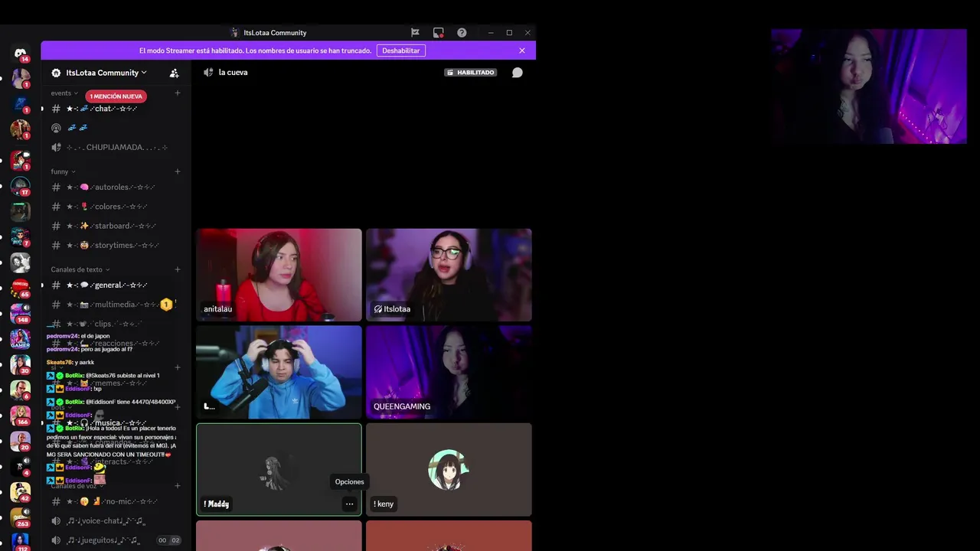Collapse Canales de voz category

tap(77, 486)
